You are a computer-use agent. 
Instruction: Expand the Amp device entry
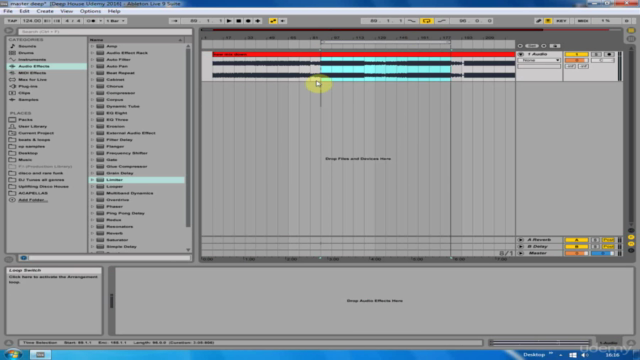pos(92,46)
